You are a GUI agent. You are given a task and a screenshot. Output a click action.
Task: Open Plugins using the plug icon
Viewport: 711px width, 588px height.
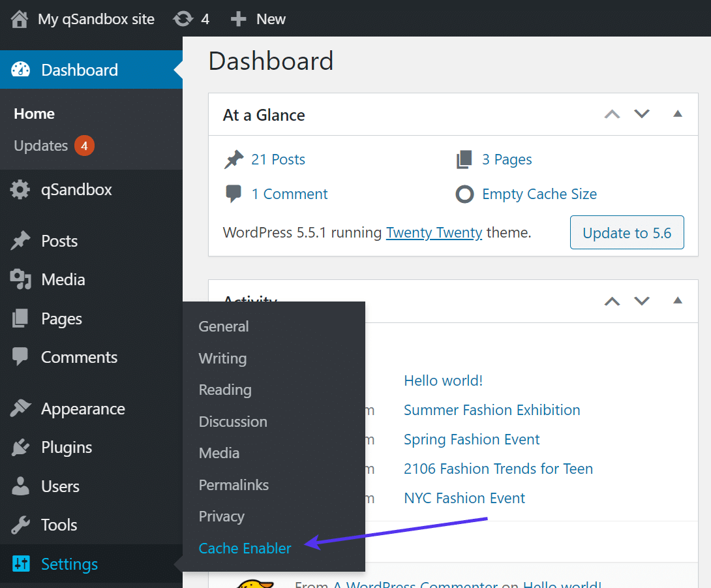pos(20,448)
